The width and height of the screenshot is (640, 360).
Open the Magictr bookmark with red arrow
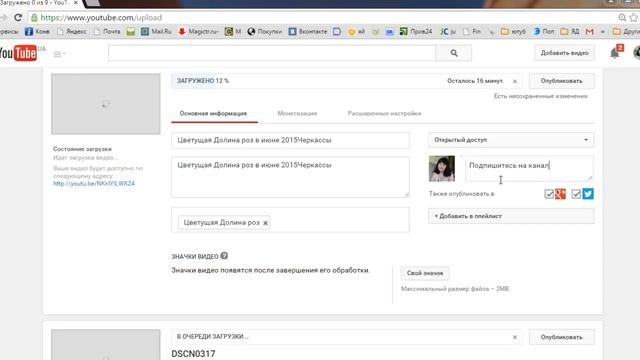pyautogui.click(x=198, y=31)
